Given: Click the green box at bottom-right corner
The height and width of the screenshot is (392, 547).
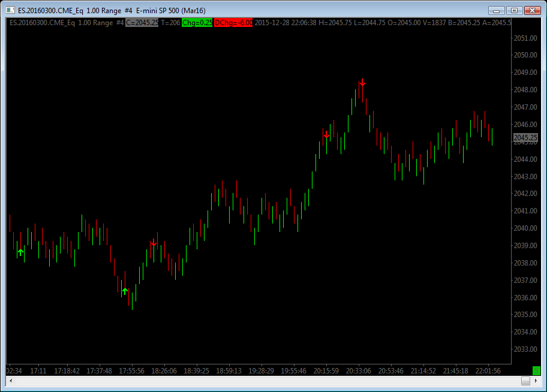Looking at the screenshot, I should tap(536, 371).
